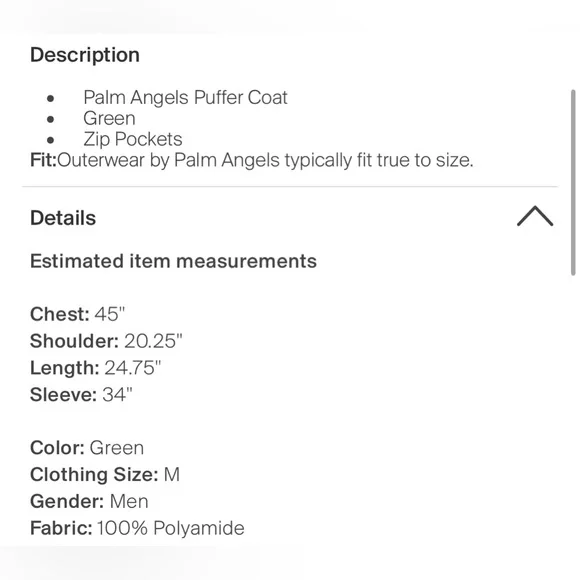This screenshot has height=580, width=580.
Task: Click the Length 24.75" measurement
Action: 95,368
